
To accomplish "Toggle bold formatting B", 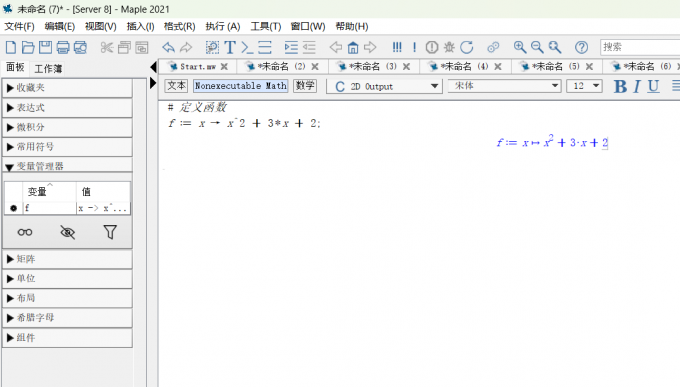I will 620,86.
